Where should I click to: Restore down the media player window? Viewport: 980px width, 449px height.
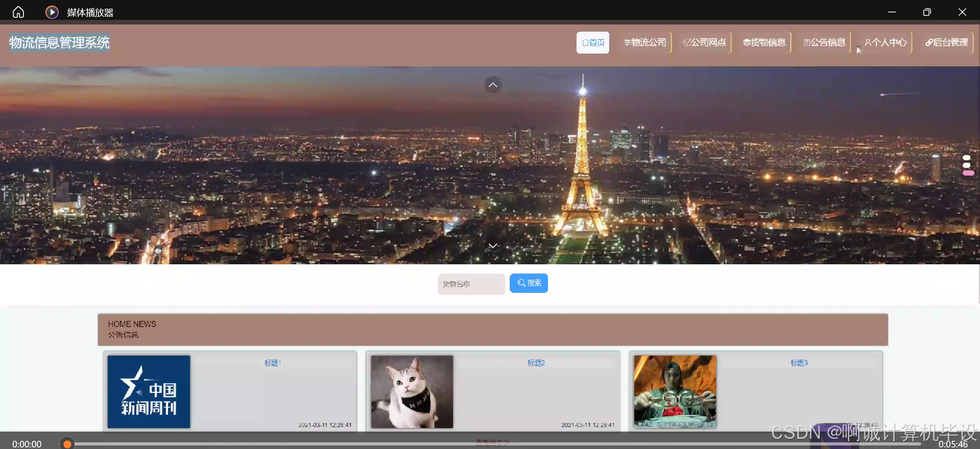tap(927, 12)
